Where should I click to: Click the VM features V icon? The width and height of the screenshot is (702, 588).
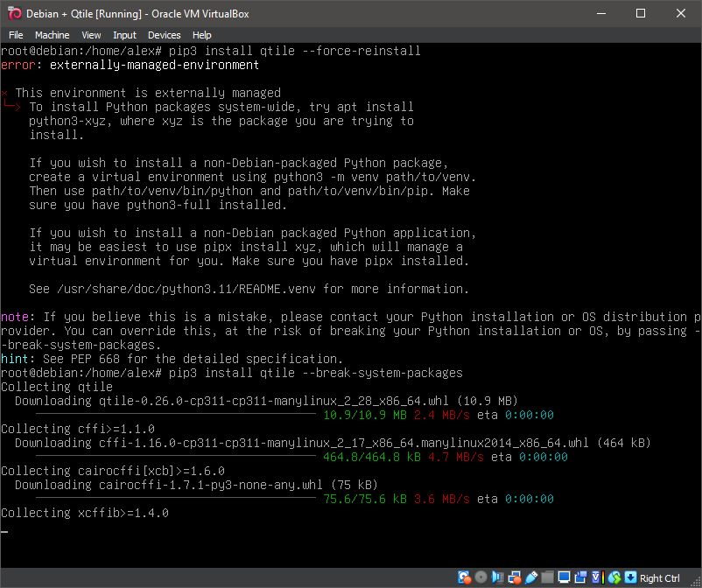click(595, 577)
